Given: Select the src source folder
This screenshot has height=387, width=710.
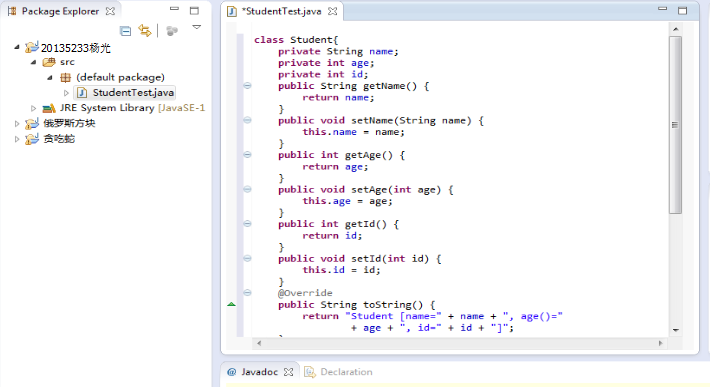Looking at the screenshot, I should tap(67, 62).
